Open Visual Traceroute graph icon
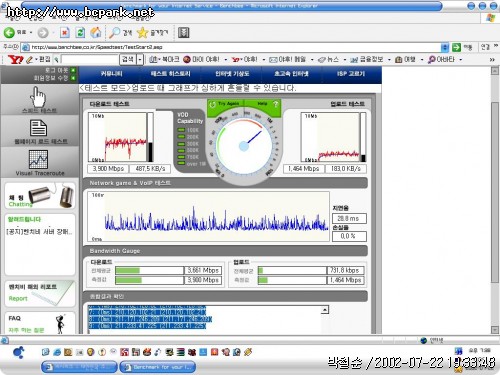This screenshot has height=375, width=500. click(38, 159)
